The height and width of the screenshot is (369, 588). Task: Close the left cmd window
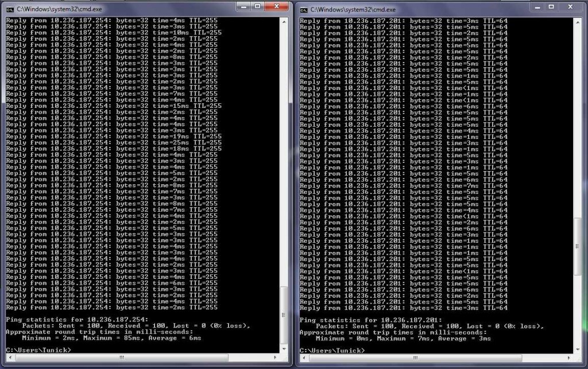276,6
